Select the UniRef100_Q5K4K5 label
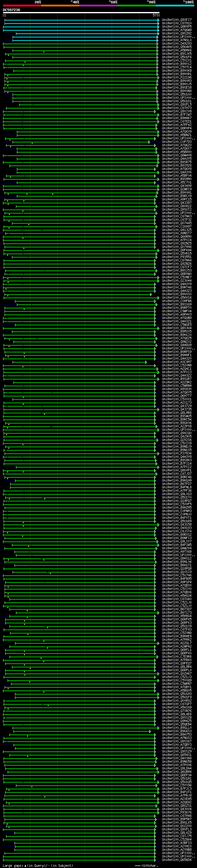This screenshot has height=868, width=197. [x=177, y=47]
